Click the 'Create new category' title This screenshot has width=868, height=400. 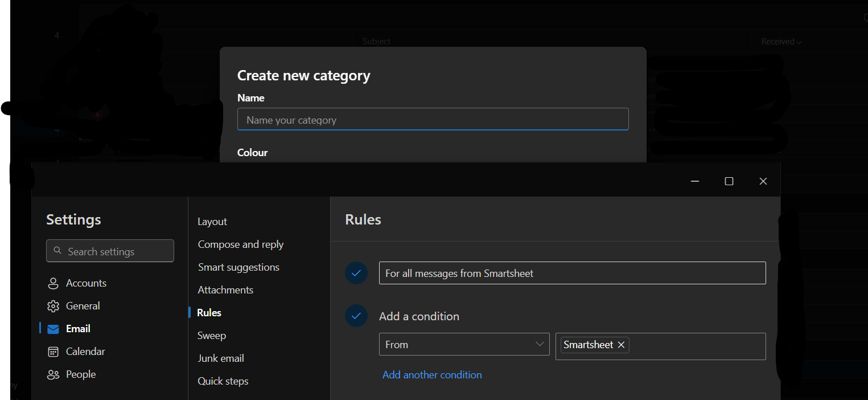coord(303,75)
